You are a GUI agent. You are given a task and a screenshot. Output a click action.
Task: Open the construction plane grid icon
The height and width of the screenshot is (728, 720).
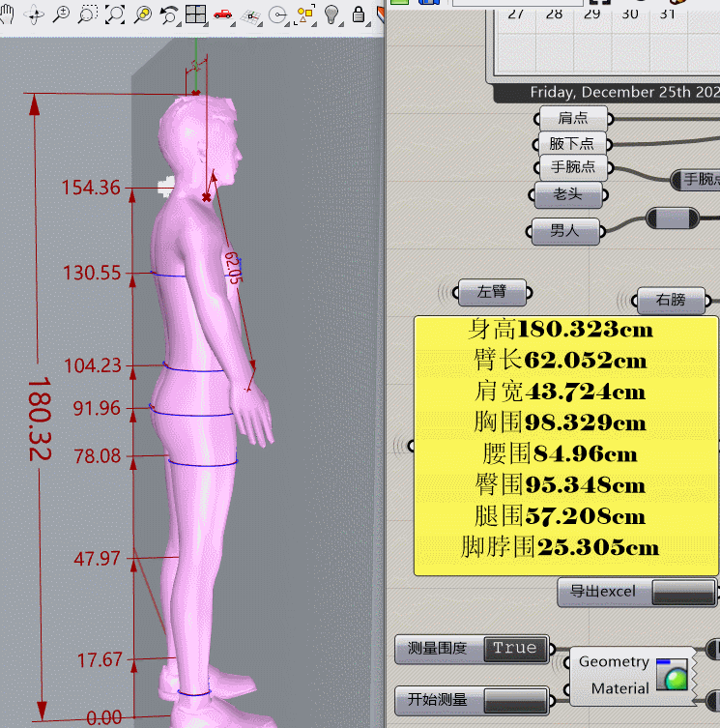point(251,16)
